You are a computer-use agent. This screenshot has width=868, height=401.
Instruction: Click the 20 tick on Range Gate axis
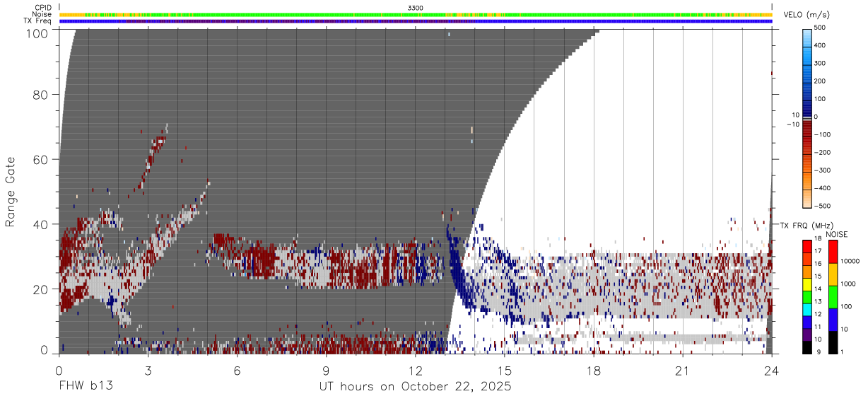click(x=41, y=289)
